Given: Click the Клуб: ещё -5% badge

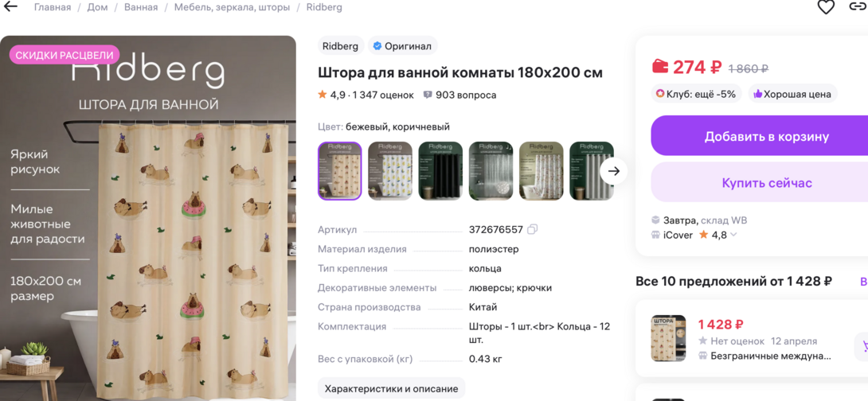Looking at the screenshot, I should coord(697,94).
